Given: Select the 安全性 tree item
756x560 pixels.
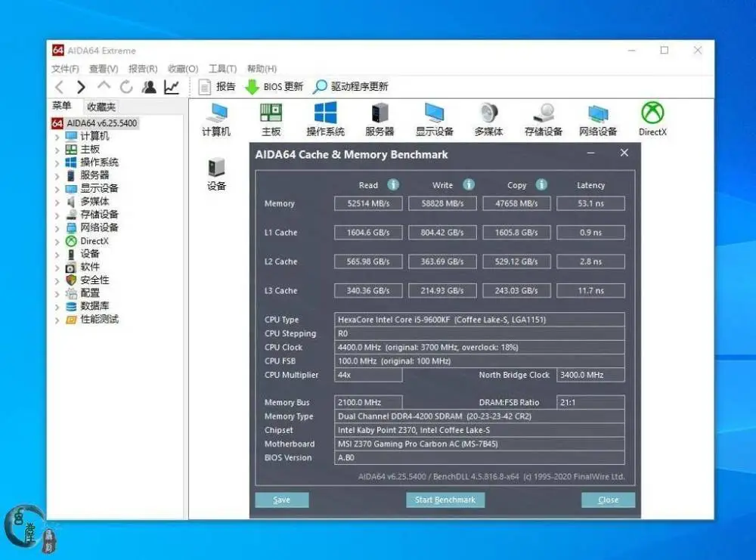Looking at the screenshot, I should pos(94,280).
